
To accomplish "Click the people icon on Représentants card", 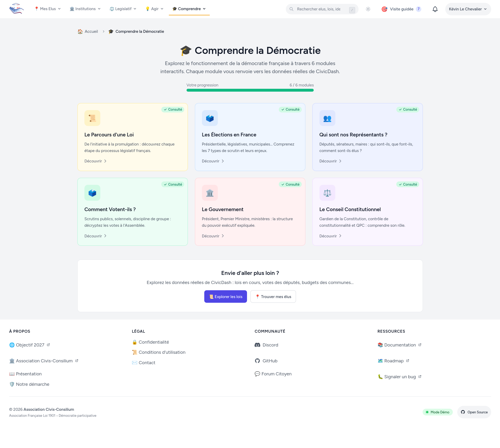I will 327,118.
